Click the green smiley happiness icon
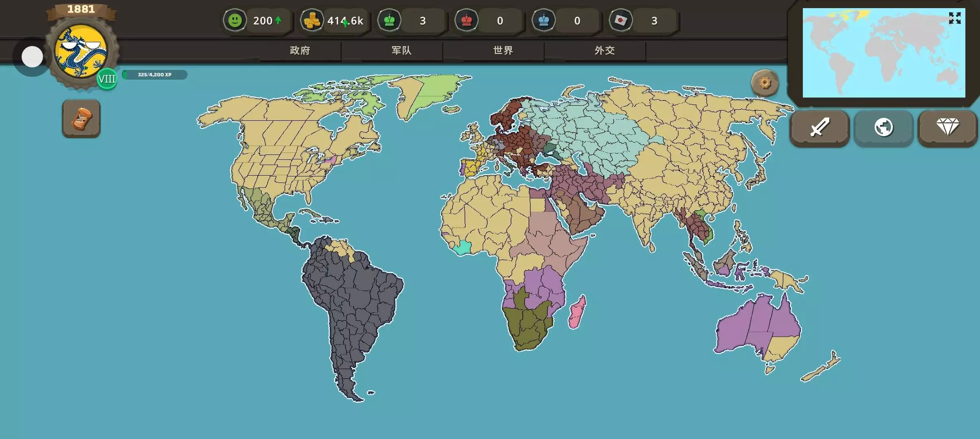Screen dimensions: 980x439 pyautogui.click(x=235, y=20)
